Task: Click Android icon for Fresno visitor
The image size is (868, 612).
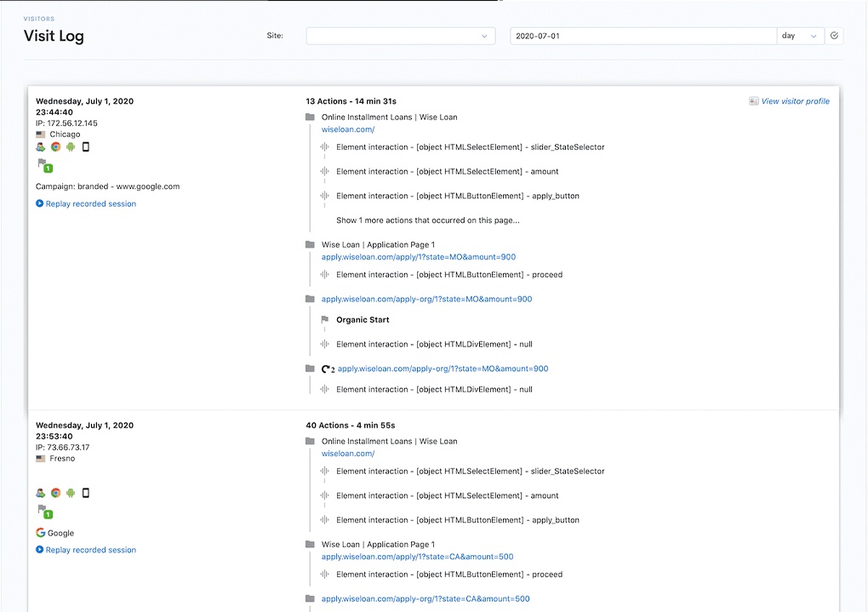Action: (71, 493)
